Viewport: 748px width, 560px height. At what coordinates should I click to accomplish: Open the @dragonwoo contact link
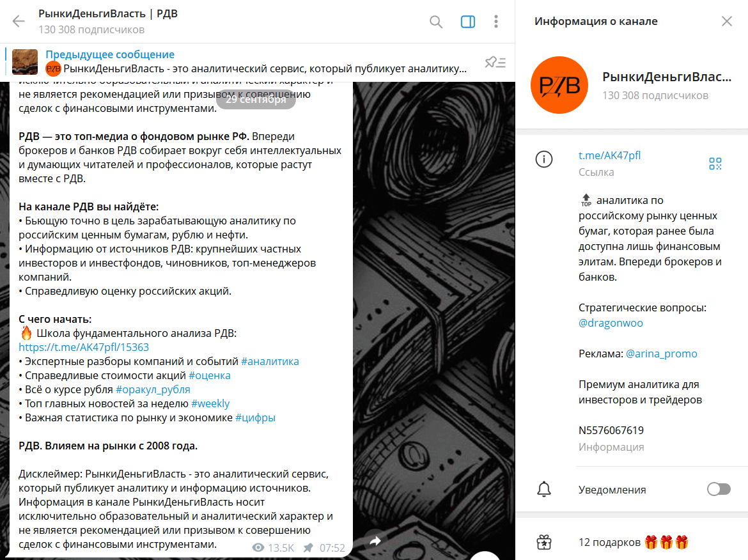[x=611, y=323]
